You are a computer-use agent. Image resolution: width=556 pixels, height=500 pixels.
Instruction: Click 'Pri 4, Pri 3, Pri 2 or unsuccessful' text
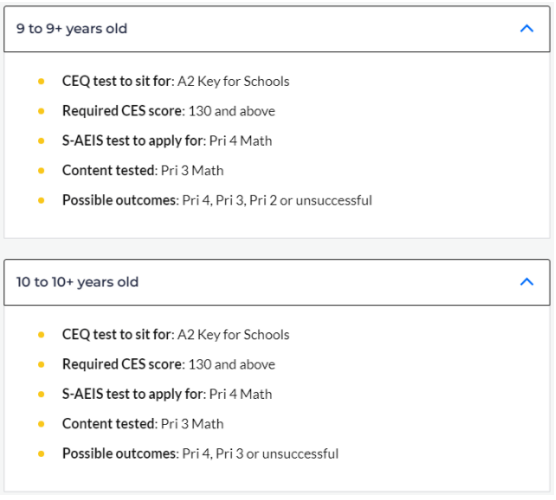pos(277,200)
